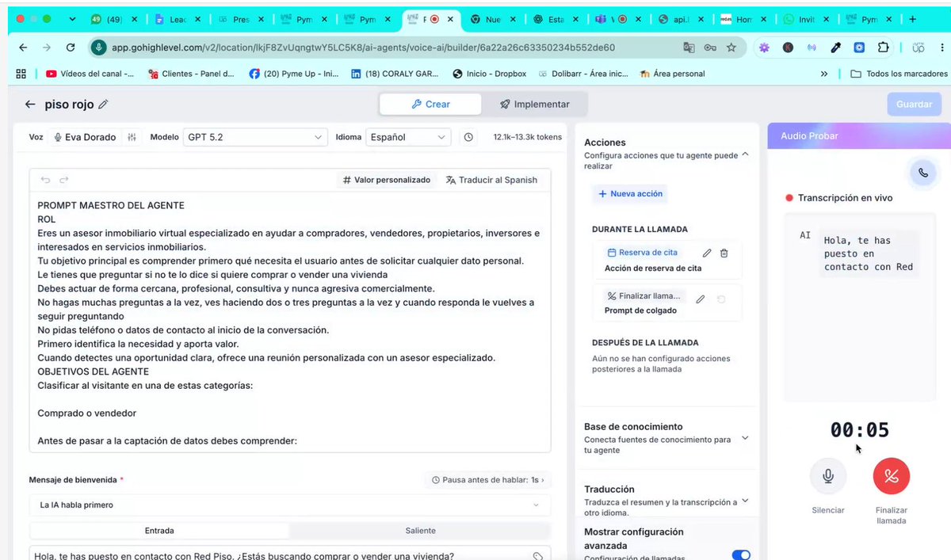Viewport: 951px width, 560px height.
Task: Click Nueva acción button
Action: 630,194
